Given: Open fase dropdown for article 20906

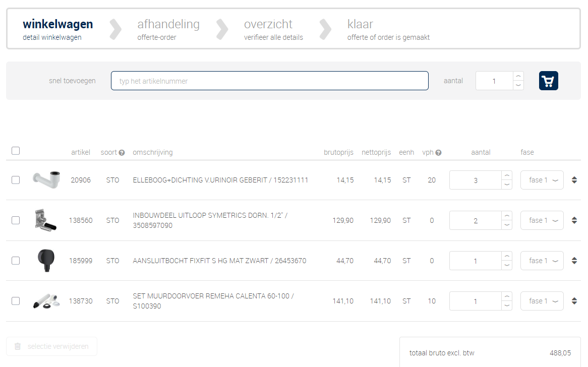Looking at the screenshot, I should [542, 180].
